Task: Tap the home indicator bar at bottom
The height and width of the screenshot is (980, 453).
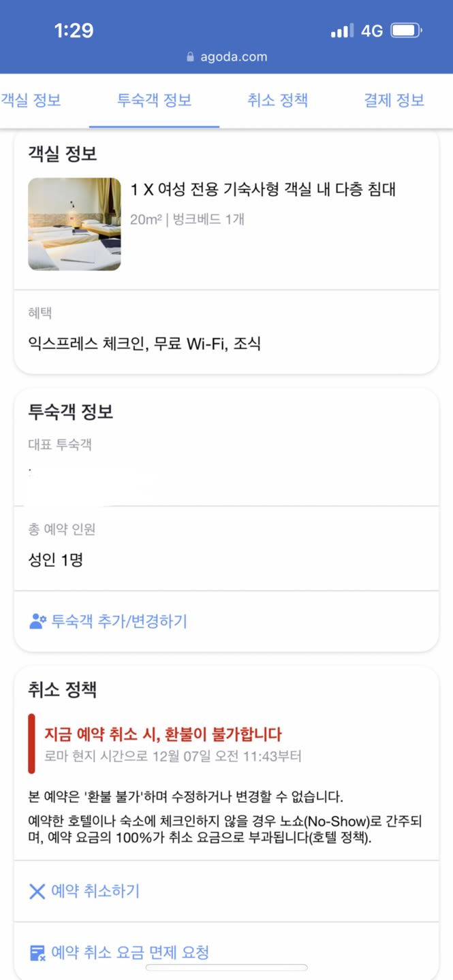Action: point(226,968)
